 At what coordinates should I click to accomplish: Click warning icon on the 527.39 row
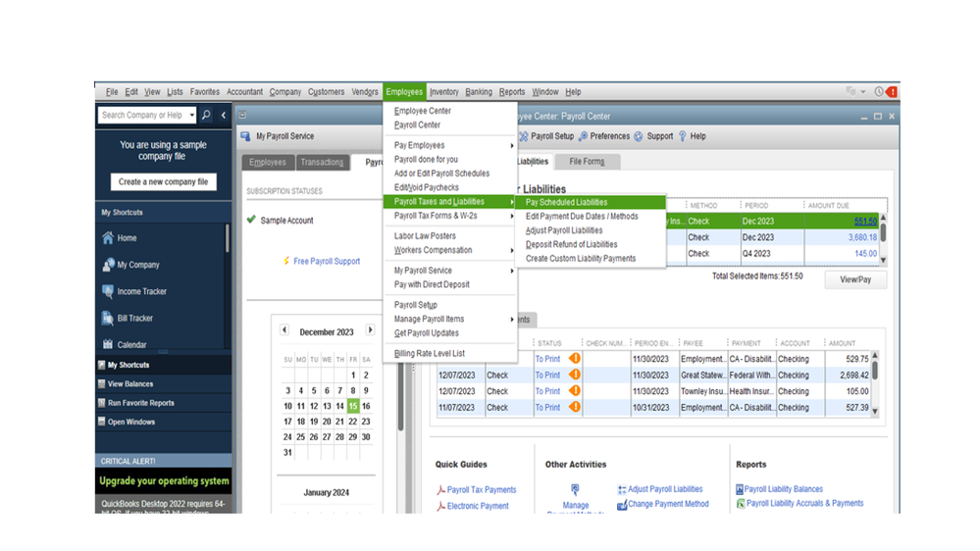pos(575,407)
